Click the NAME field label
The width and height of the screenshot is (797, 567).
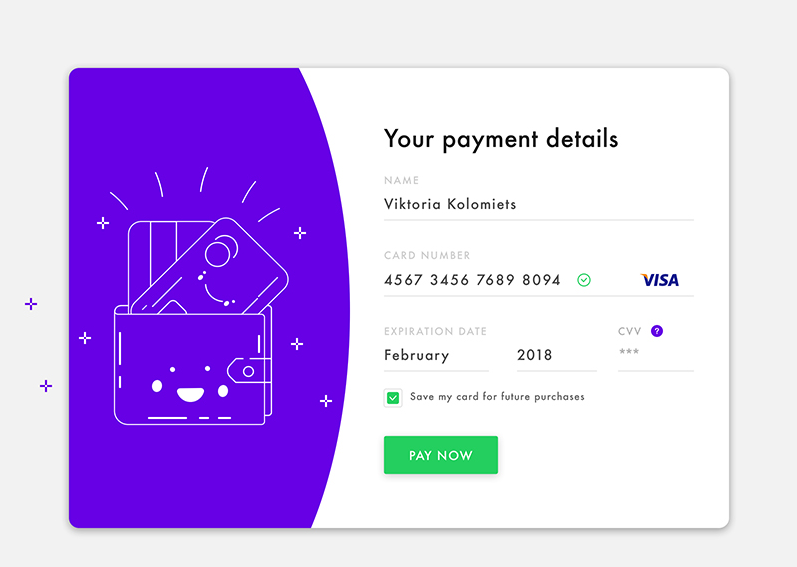pyautogui.click(x=402, y=180)
